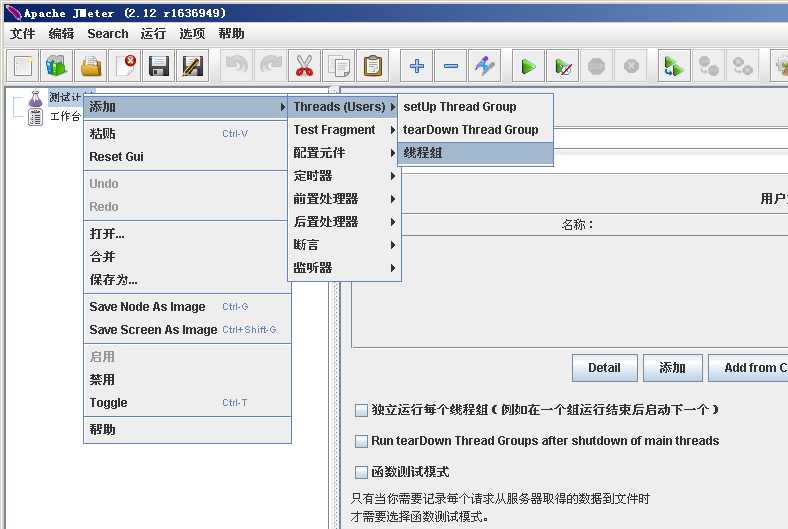
Task: Start the test with green play icon
Action: pos(528,66)
